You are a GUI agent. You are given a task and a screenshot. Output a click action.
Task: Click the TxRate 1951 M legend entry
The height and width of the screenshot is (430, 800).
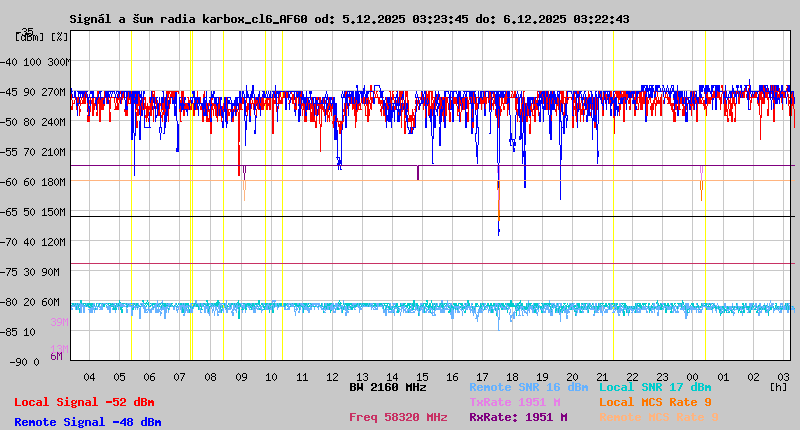click(514, 401)
